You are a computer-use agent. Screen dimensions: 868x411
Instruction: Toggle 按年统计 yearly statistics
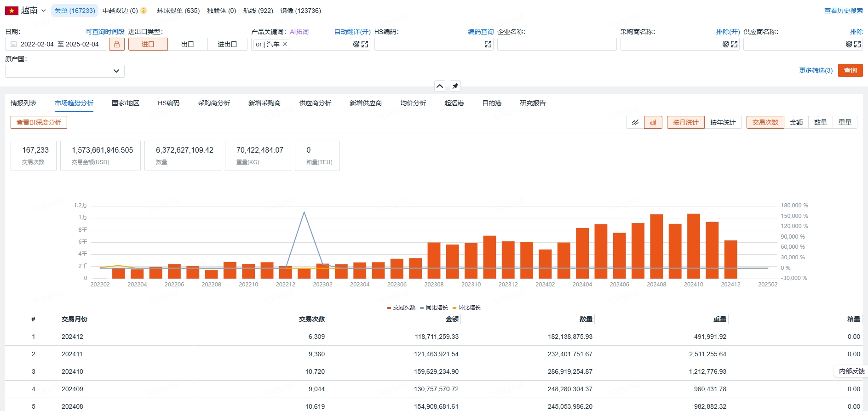(723, 122)
